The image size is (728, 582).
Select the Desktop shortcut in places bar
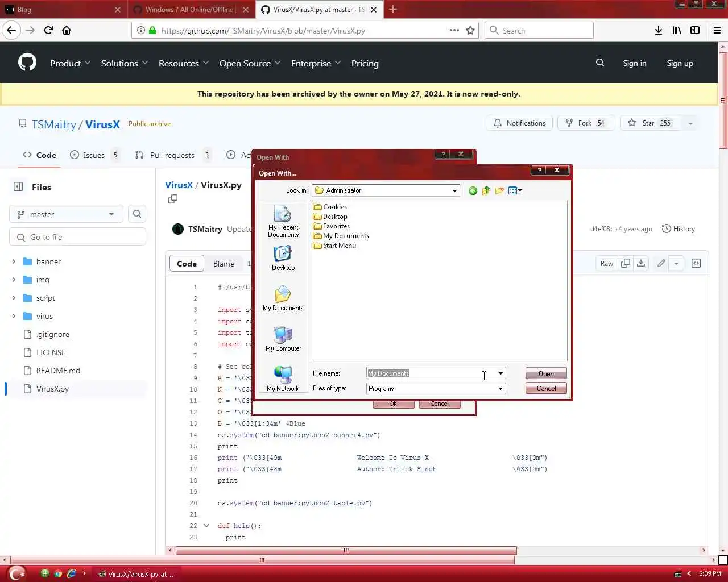pos(283,258)
